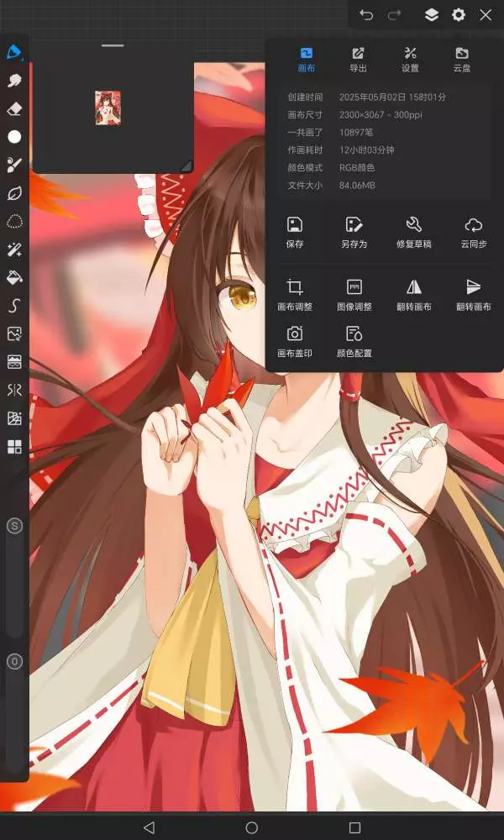Switch to the 导出 tab
This screenshot has width=504, height=840.
pyautogui.click(x=358, y=60)
